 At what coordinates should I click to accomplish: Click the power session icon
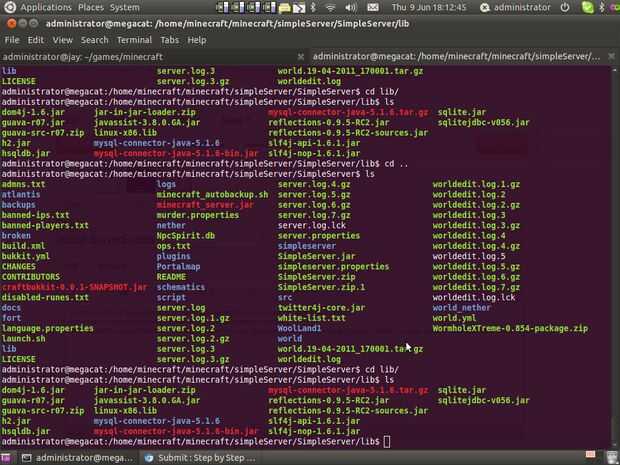click(565, 7)
